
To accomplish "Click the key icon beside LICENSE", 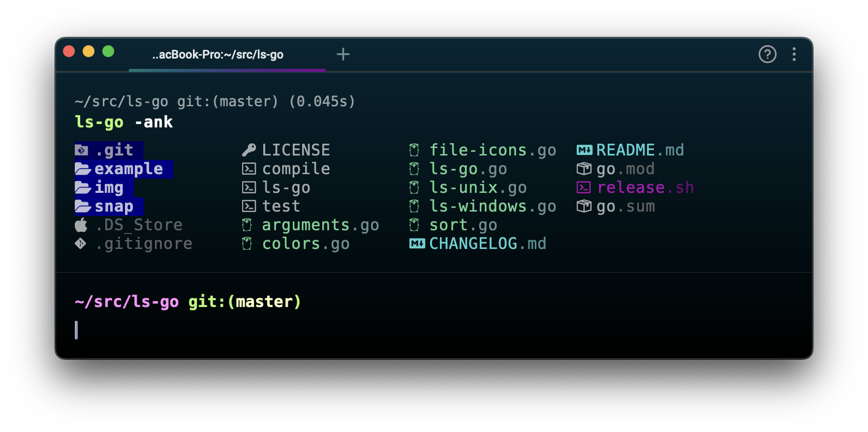I will [249, 150].
